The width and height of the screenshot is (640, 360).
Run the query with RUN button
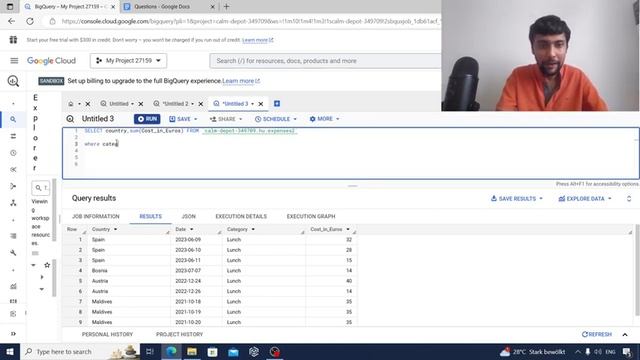pos(147,119)
